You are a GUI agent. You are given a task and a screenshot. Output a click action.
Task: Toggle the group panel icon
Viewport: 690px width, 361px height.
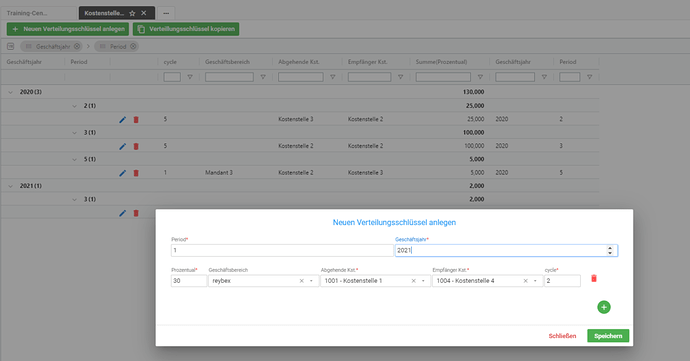[11, 46]
